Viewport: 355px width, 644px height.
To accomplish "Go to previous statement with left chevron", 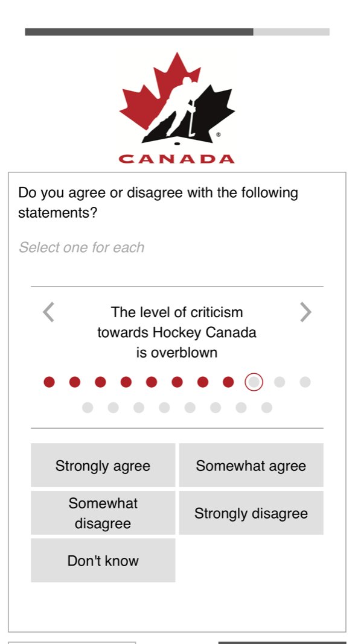I will pos(48,312).
